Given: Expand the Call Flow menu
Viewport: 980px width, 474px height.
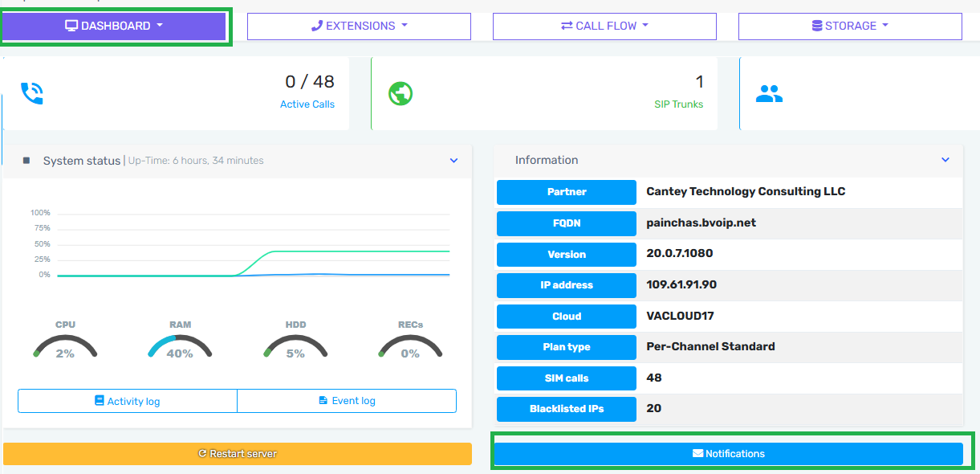Looking at the screenshot, I should point(604,26).
